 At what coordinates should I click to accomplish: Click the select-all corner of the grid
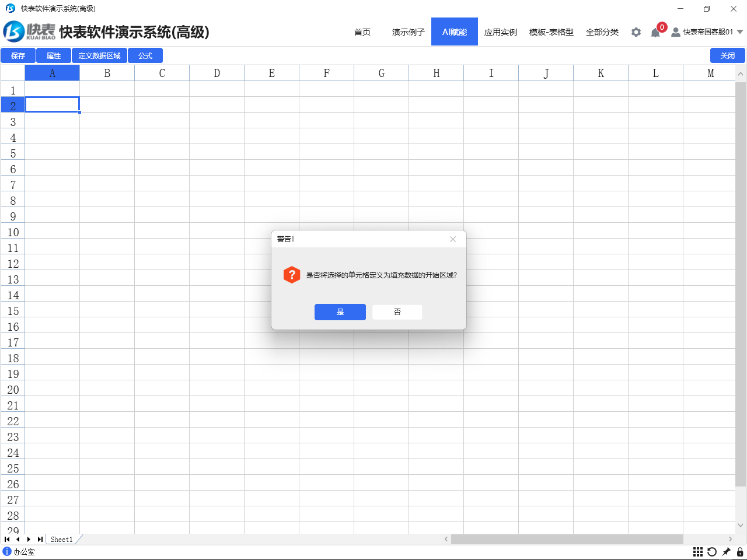(x=12, y=73)
